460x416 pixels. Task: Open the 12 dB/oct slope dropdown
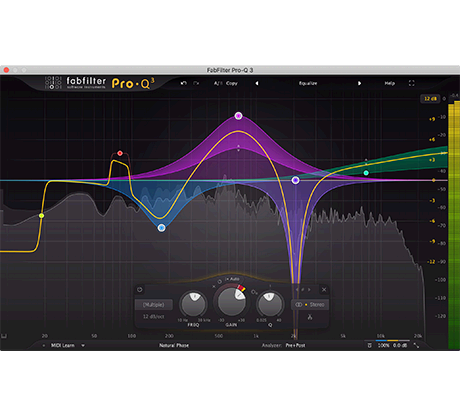coord(154,316)
